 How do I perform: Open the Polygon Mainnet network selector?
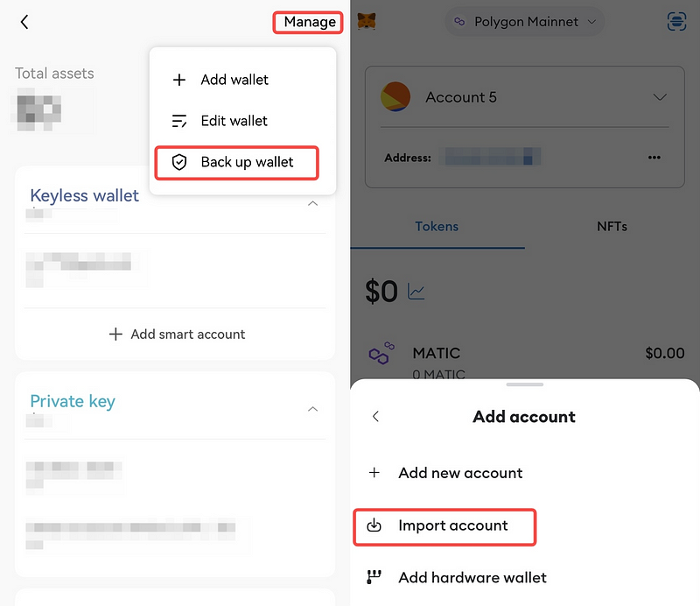click(x=523, y=21)
